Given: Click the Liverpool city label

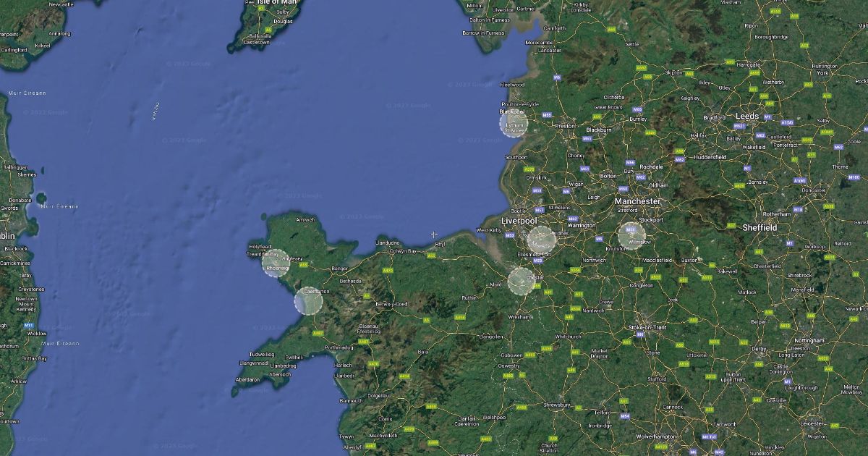Looking at the screenshot, I should pyautogui.click(x=519, y=220).
